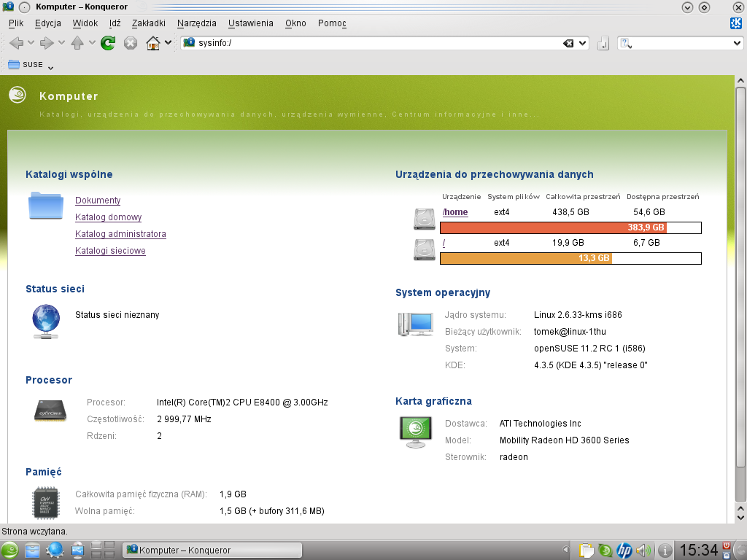Open the /home storage device icon
Viewport: 747px width, 560px height.
[x=425, y=218]
